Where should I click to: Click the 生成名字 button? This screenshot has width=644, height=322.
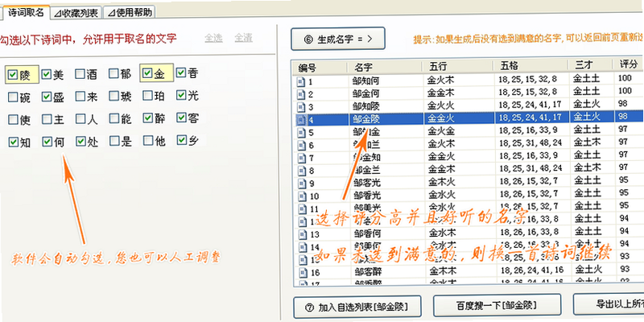point(338,39)
